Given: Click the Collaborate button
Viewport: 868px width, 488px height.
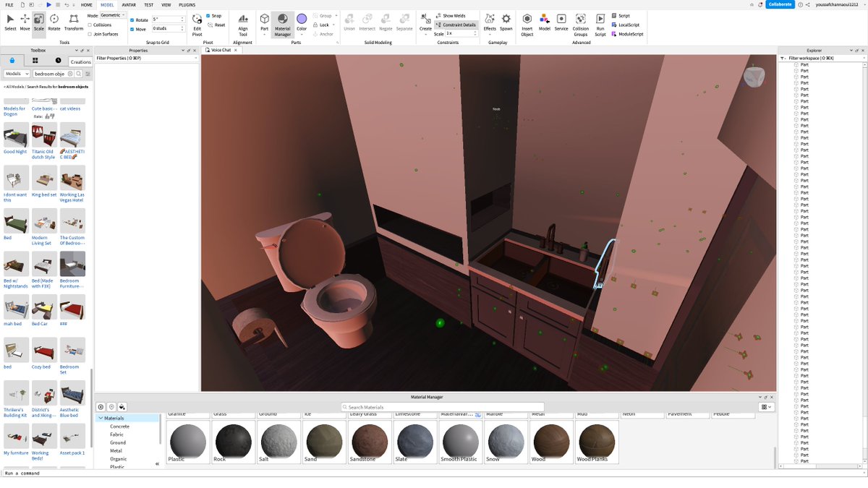Looking at the screenshot, I should click(780, 4).
